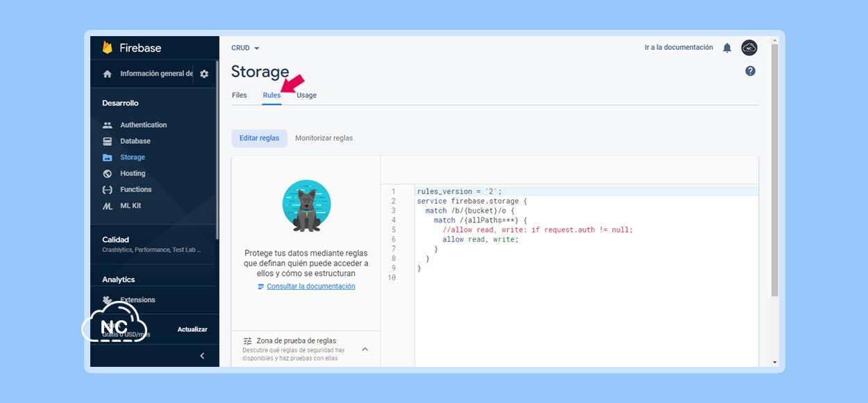Click the page scrollbar down arrow

[775, 362]
